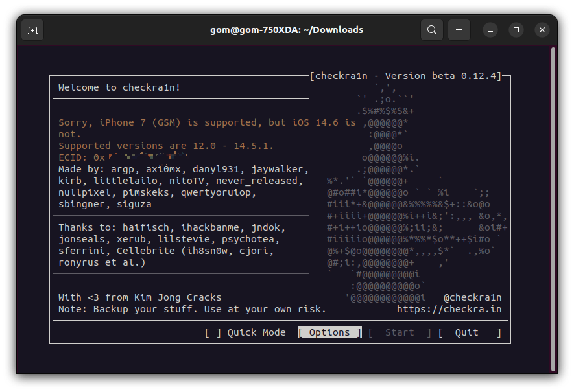Viewport: 574px width, 392px height.
Task: Click the 'Thanks to: haifisch' line
Action: point(172,227)
